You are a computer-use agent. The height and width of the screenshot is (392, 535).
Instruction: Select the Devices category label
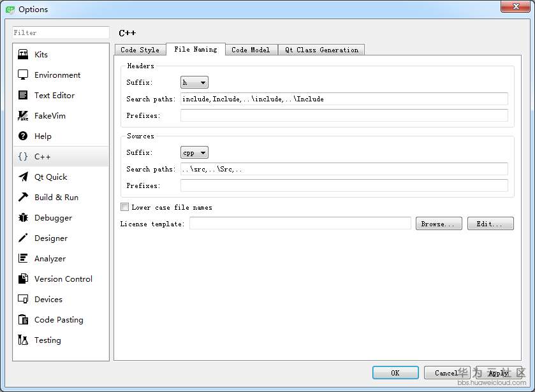tap(48, 299)
